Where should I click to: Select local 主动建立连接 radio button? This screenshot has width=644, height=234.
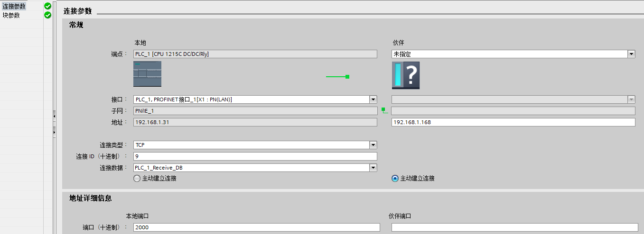[137, 179]
